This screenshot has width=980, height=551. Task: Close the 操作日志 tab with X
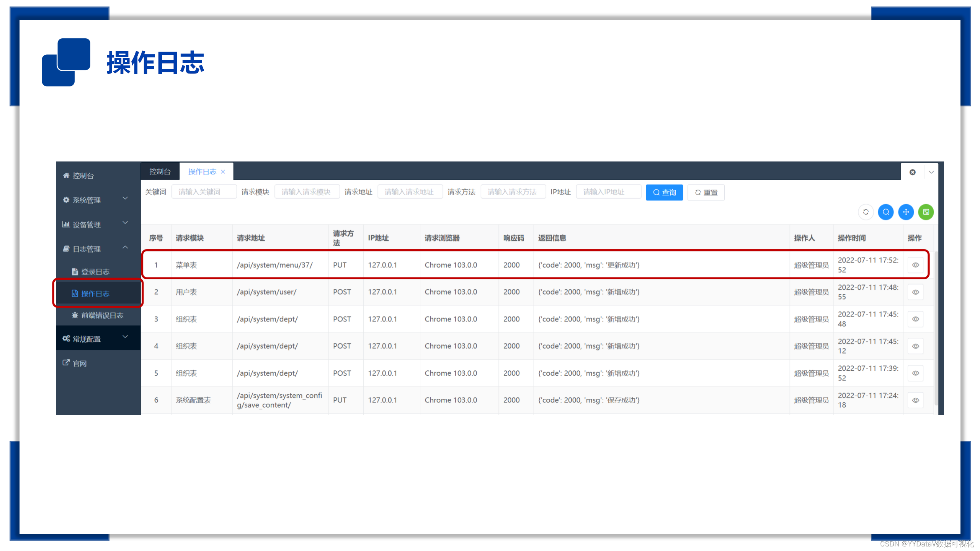click(x=223, y=172)
